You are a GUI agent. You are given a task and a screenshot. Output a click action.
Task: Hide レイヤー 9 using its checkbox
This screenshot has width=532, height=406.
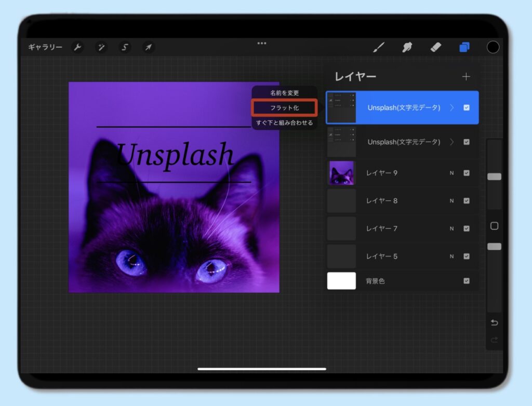(x=467, y=173)
